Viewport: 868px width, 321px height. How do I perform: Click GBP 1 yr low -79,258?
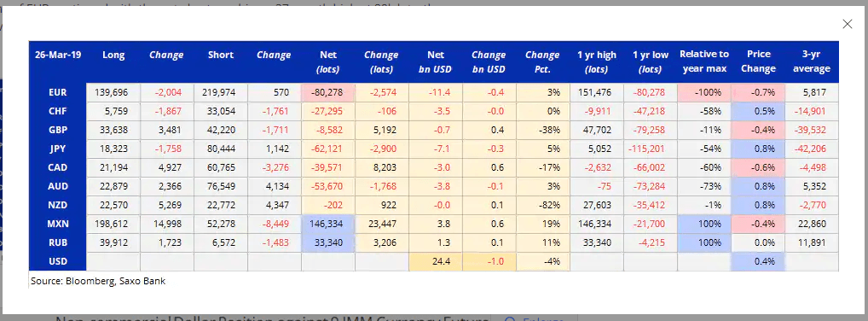651,130
